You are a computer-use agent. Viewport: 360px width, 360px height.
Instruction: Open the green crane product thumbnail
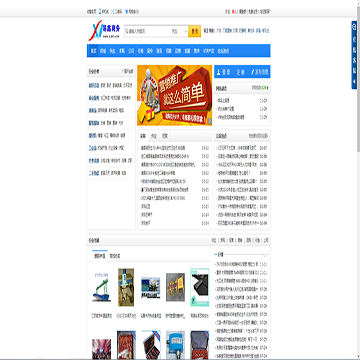(101, 287)
